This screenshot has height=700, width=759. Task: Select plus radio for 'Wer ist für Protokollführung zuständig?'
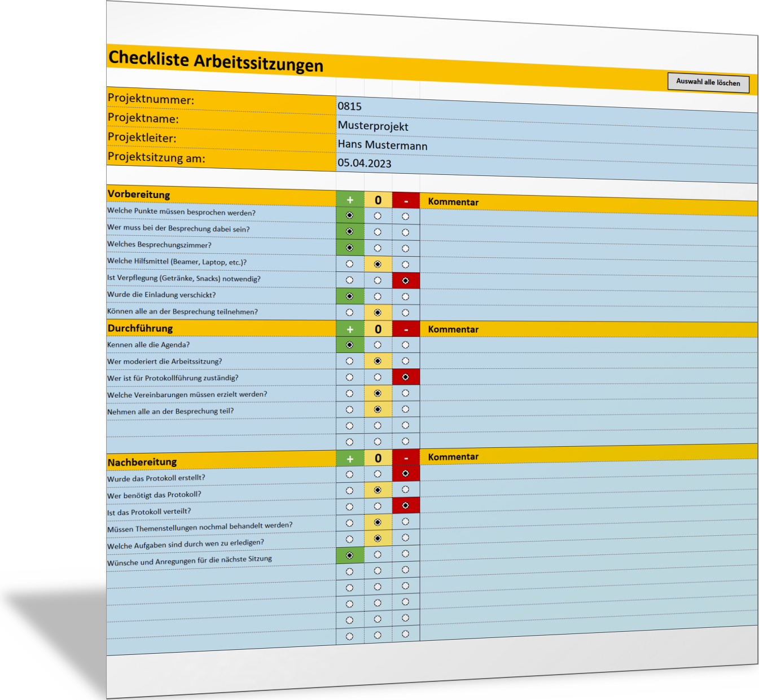(350, 377)
